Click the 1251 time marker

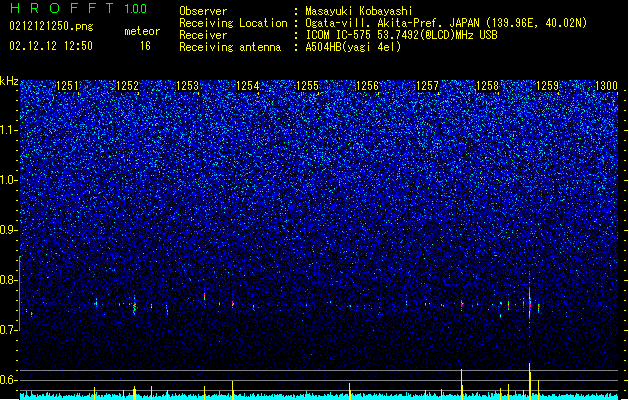tap(67, 86)
